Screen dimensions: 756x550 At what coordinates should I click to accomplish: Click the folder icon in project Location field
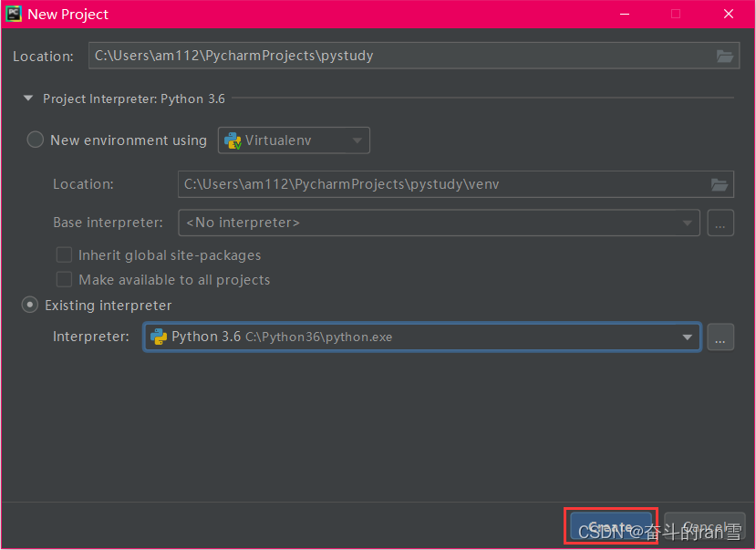(725, 56)
